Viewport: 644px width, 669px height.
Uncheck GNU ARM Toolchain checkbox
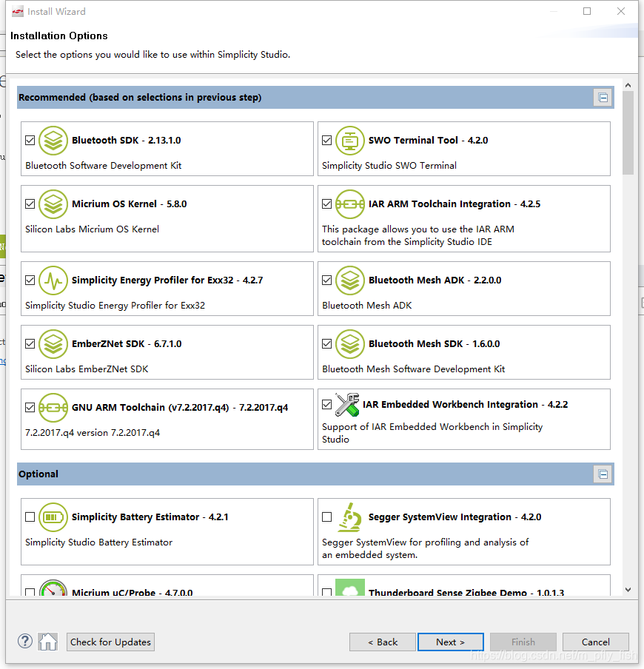(30, 408)
